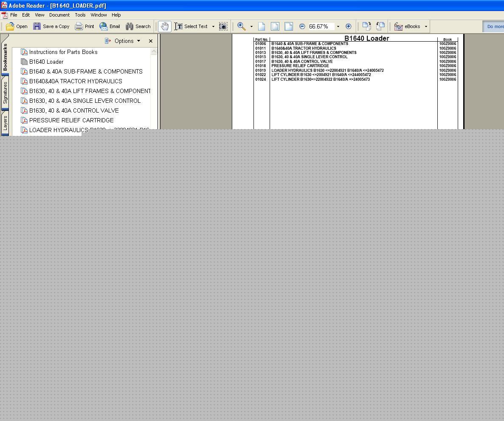Viewport: 504px width, 421px height.
Task: Click the Search button
Action: pos(138,26)
